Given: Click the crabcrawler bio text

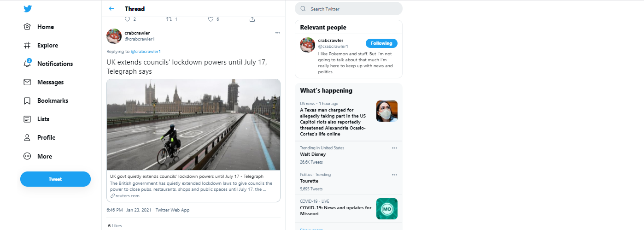Looking at the screenshot, I should (x=356, y=63).
